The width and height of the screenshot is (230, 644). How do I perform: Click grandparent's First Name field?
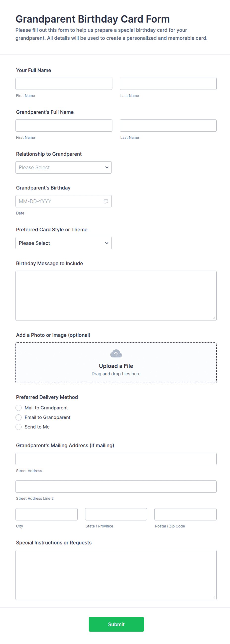click(64, 125)
